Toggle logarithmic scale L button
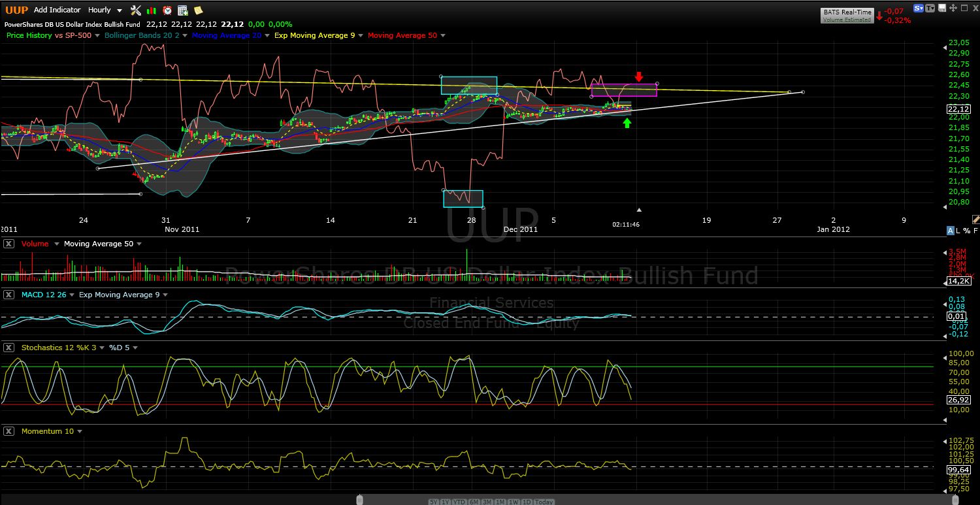This screenshot has height=505, width=980. pyautogui.click(x=958, y=231)
